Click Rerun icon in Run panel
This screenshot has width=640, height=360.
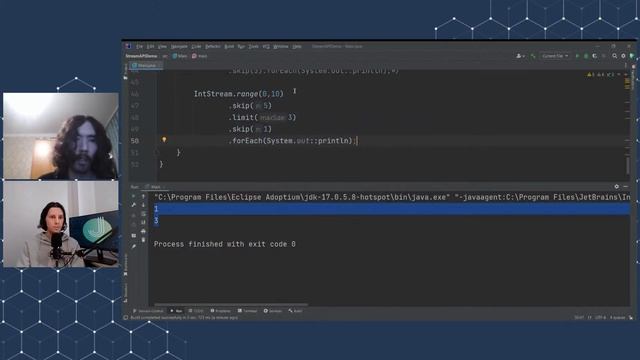[133, 196]
